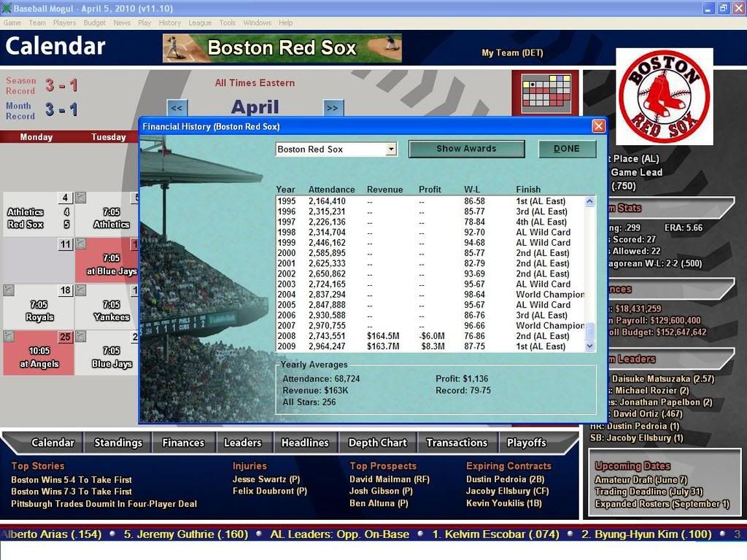
Task: Open the Playoffs tab
Action: (526, 443)
